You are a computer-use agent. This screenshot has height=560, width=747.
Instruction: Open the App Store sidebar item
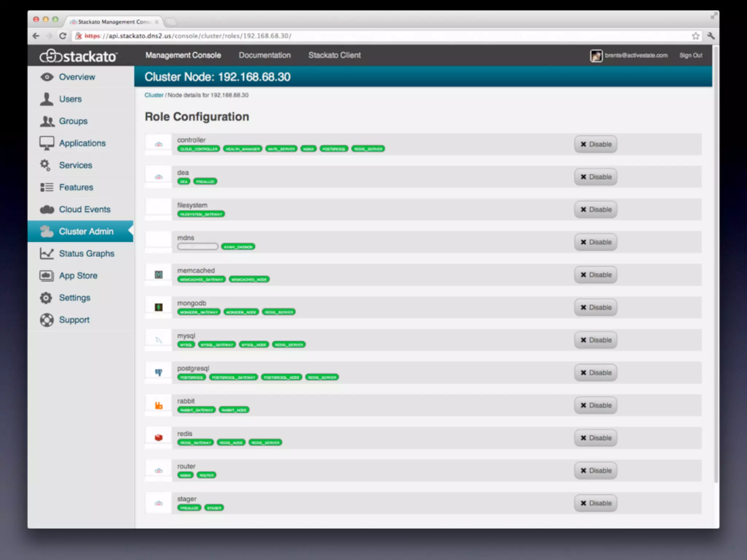[x=78, y=276]
